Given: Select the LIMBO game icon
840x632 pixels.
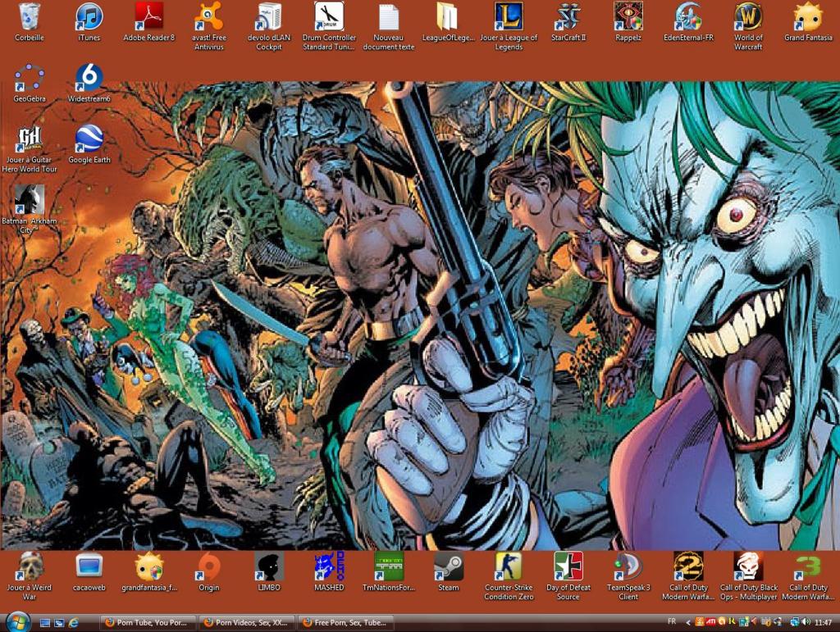Looking at the screenshot, I should 269,573.
